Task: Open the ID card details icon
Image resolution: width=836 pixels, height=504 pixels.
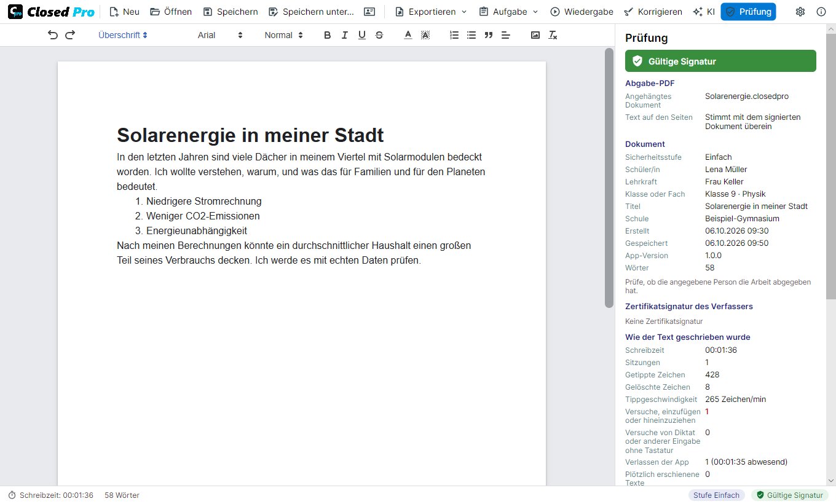Action: [x=369, y=12]
